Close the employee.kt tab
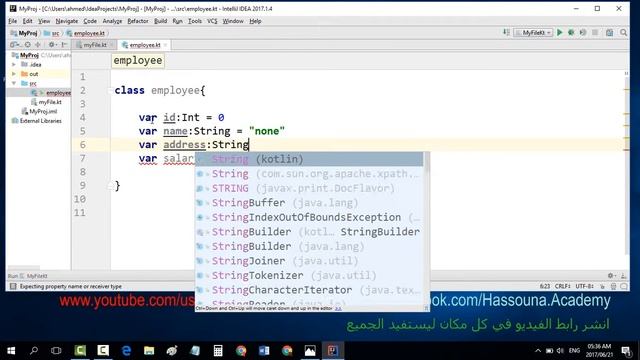This screenshot has width=640, height=360. [x=165, y=45]
